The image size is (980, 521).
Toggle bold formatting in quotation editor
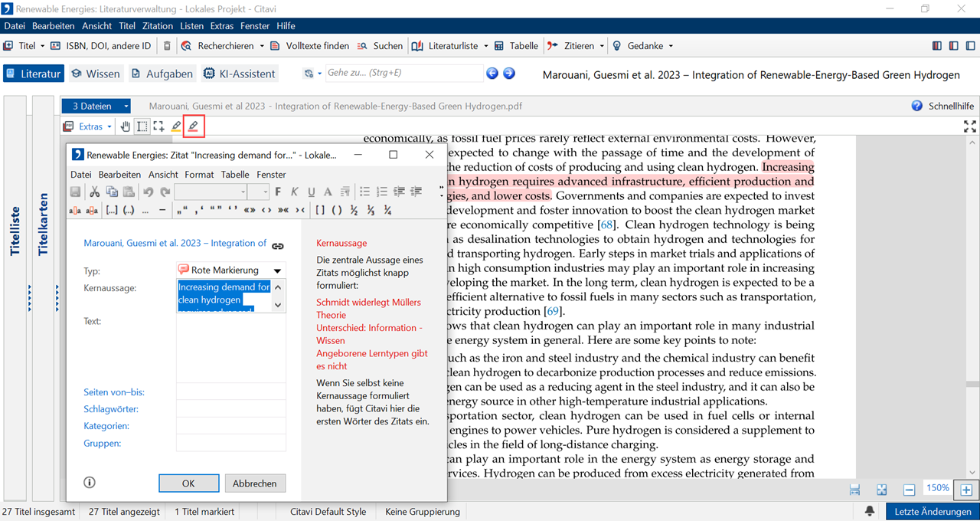(278, 192)
